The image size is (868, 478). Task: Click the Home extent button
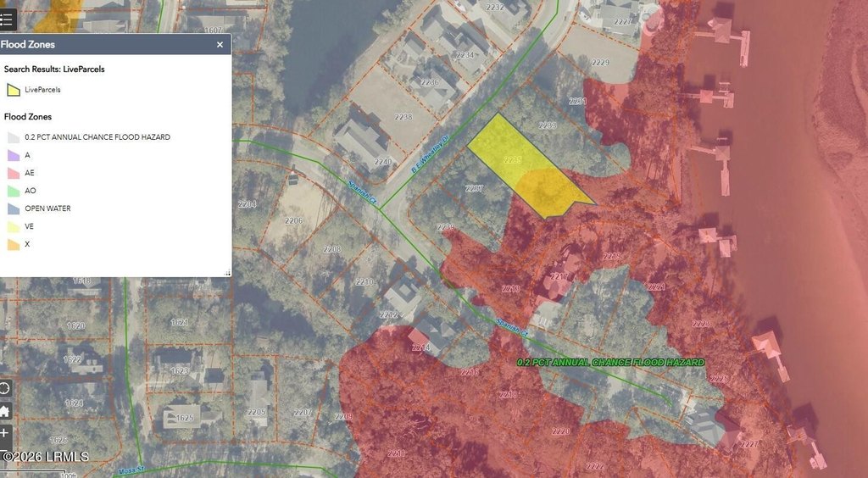(5, 411)
